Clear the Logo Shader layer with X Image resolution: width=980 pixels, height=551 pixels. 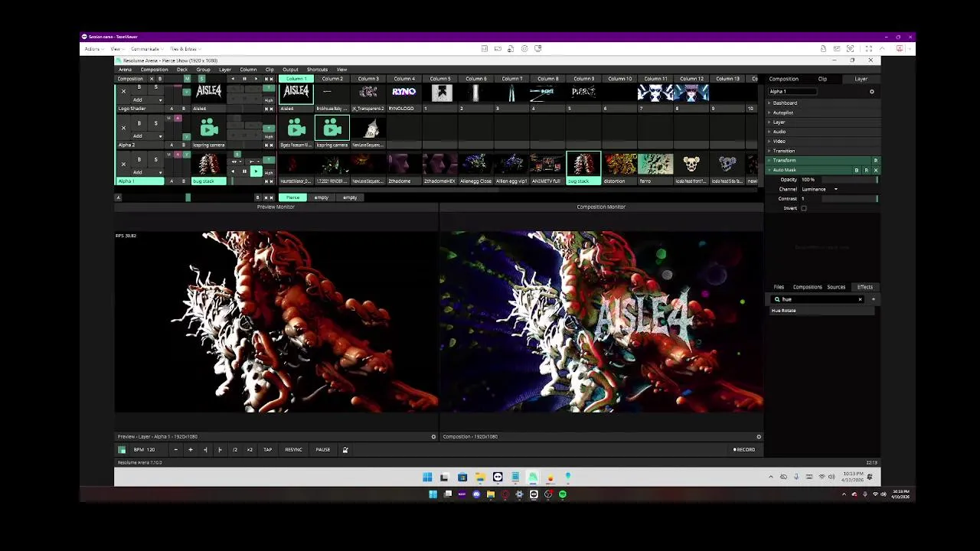pos(123,91)
